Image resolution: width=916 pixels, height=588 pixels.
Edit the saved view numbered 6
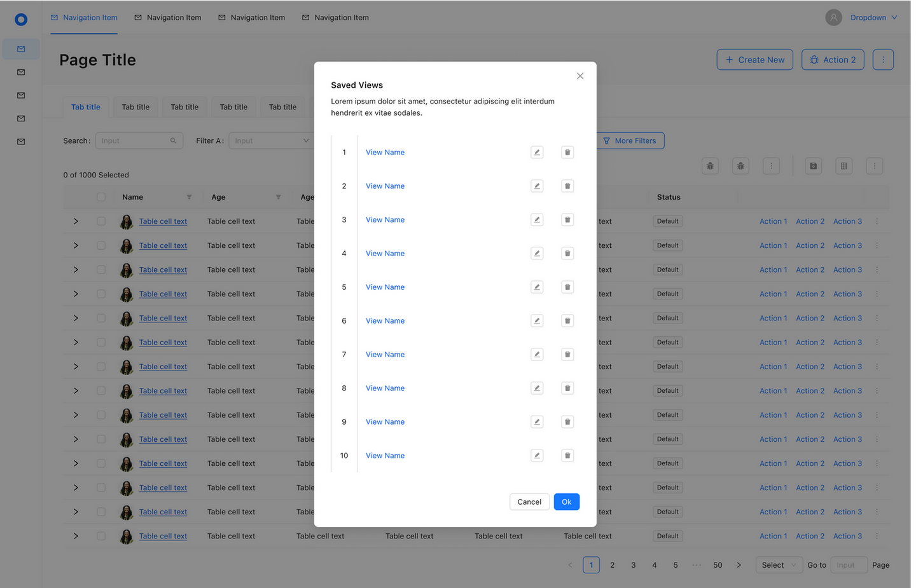click(537, 321)
